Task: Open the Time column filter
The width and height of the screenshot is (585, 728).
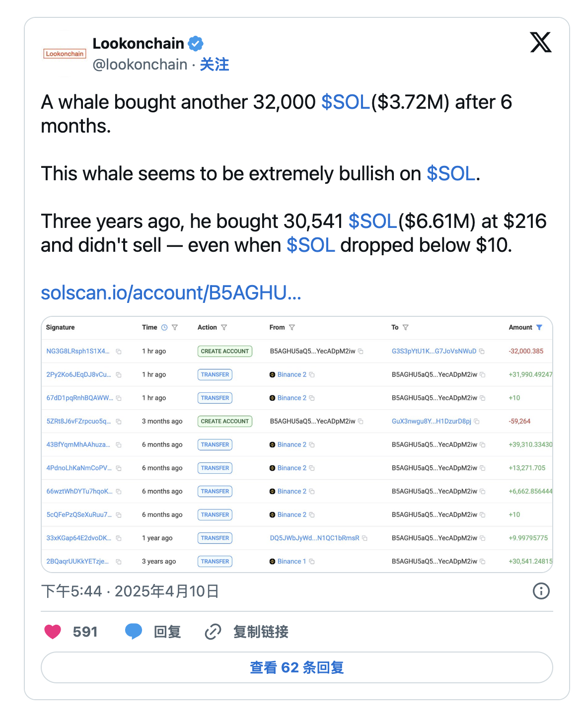Action: (x=175, y=328)
